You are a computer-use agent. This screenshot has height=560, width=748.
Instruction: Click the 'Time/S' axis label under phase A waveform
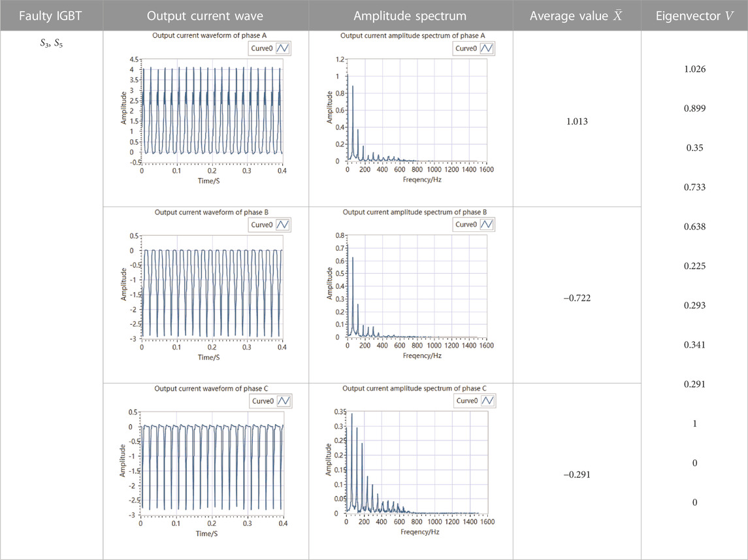(209, 181)
